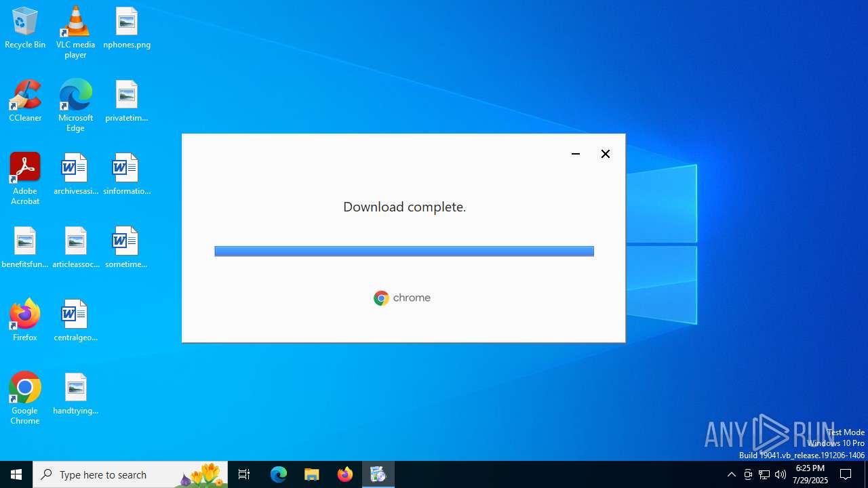Open the Windows Start menu
This screenshot has width=868, height=488.
click(16, 474)
